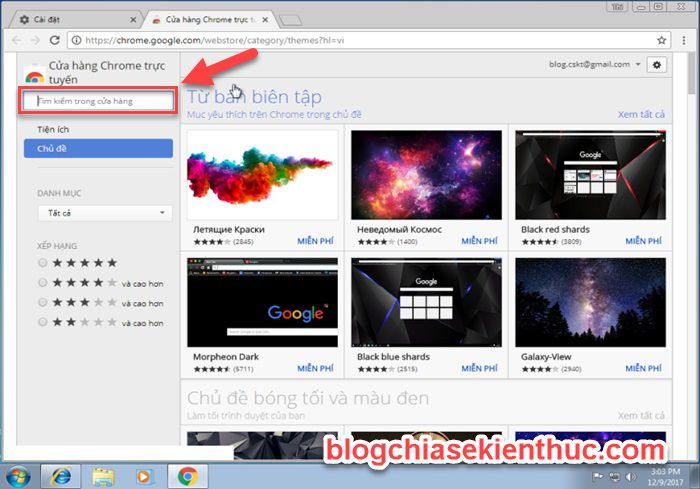
Task: Select Tiện ích in sidebar
Action: 53,130
